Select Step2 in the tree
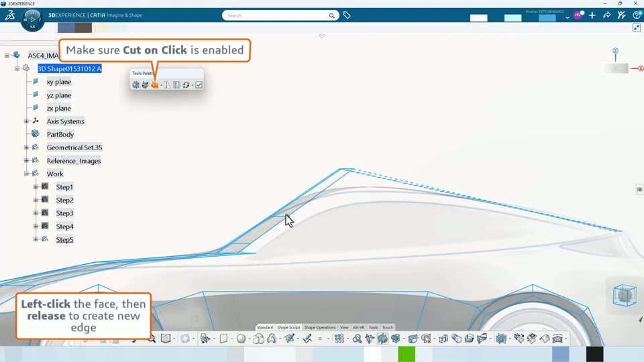This screenshot has height=362, width=644. [x=65, y=200]
